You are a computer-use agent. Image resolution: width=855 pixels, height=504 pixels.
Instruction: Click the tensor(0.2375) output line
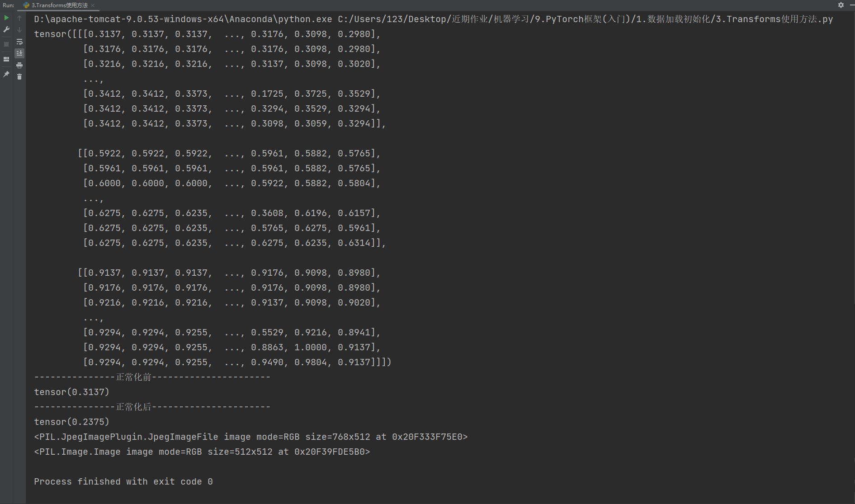coord(71,422)
